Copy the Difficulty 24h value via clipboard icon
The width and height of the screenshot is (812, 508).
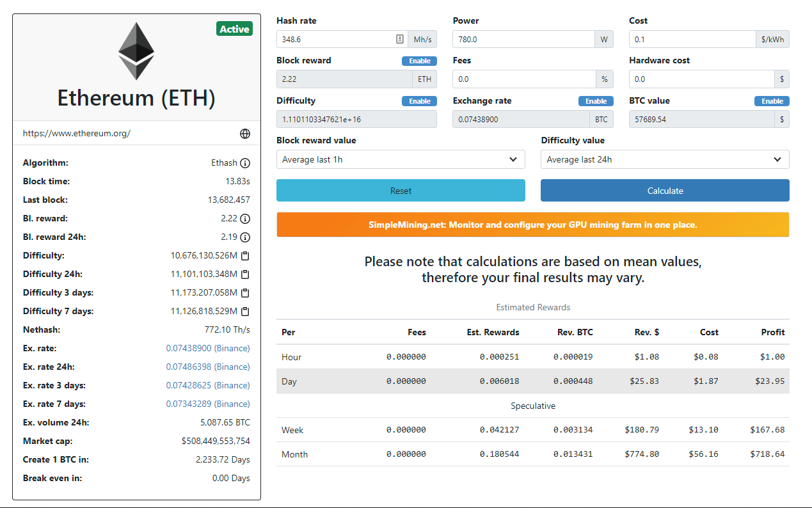245,274
